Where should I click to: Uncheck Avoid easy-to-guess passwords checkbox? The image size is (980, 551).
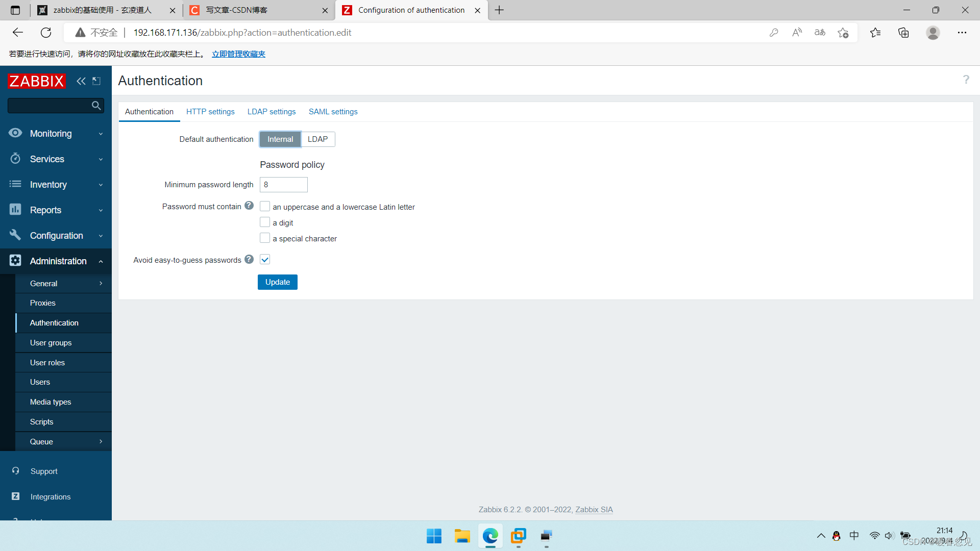(x=265, y=259)
